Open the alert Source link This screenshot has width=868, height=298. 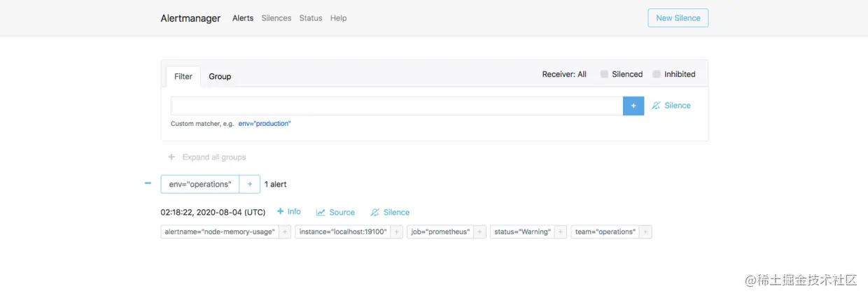pyautogui.click(x=335, y=212)
